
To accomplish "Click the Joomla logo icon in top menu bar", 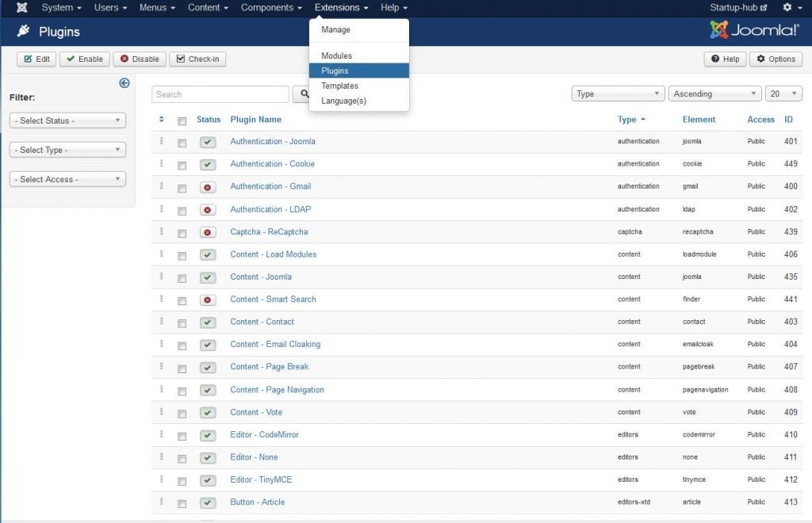I will click(x=22, y=8).
